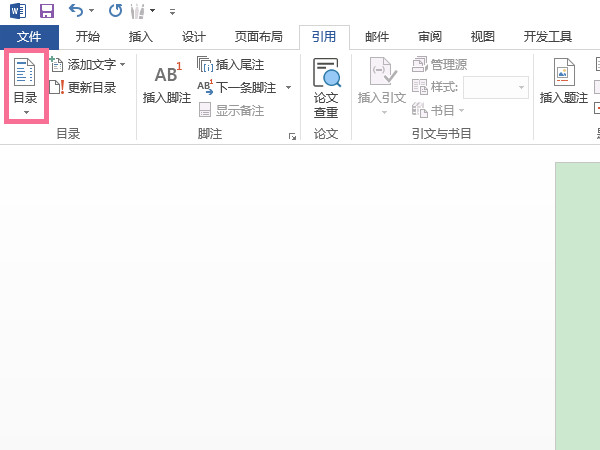Click the 显示备注 show notes button
Screen dimensions: 600x450
coord(232,111)
